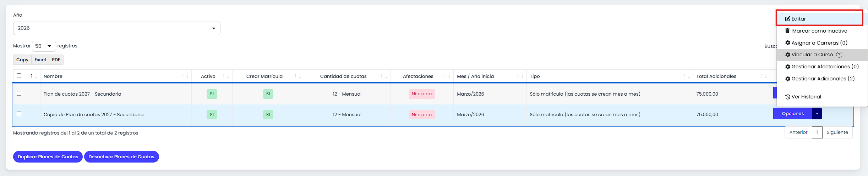
Task: Click 75.000,00 in the Copia row
Action: [x=707, y=114]
